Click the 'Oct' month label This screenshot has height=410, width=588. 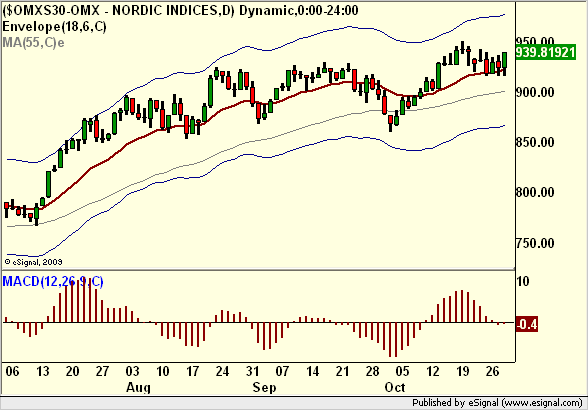coord(394,387)
